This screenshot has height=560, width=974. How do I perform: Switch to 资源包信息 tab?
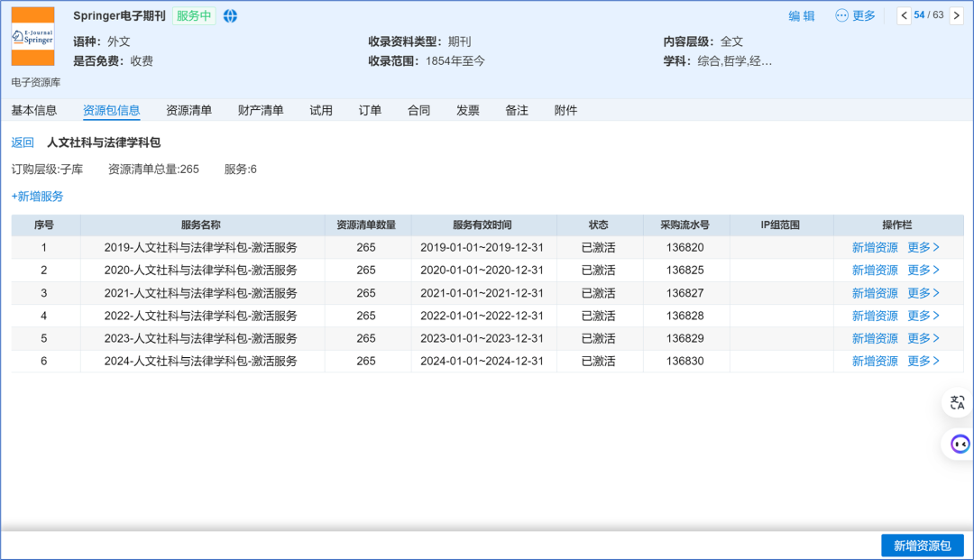[x=111, y=111]
